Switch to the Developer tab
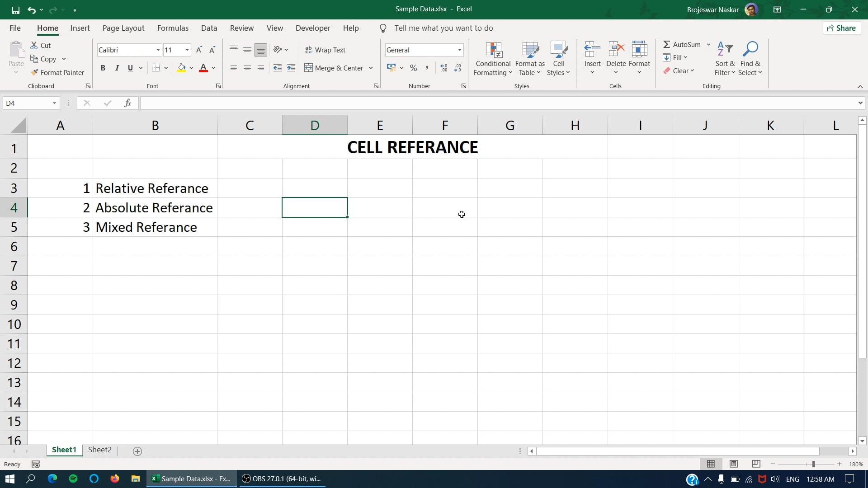 pos(313,28)
